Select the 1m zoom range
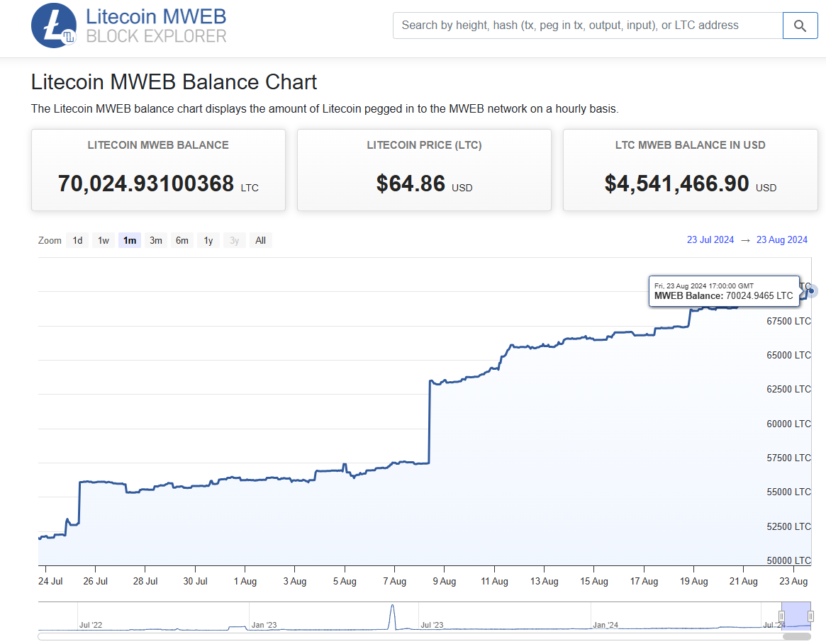The height and width of the screenshot is (644, 826). pos(130,241)
